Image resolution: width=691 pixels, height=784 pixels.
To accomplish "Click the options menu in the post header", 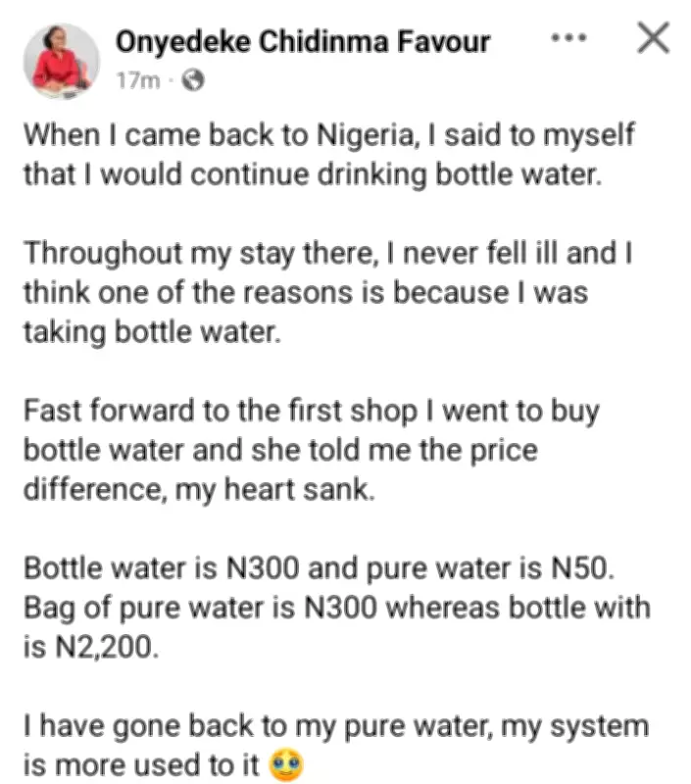I will pyautogui.click(x=568, y=39).
